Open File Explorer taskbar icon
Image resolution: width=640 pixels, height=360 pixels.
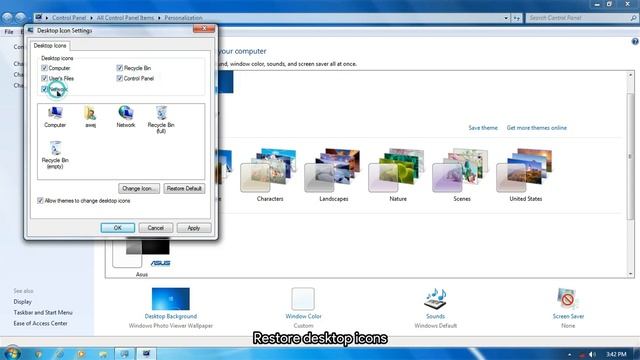(x=102, y=354)
